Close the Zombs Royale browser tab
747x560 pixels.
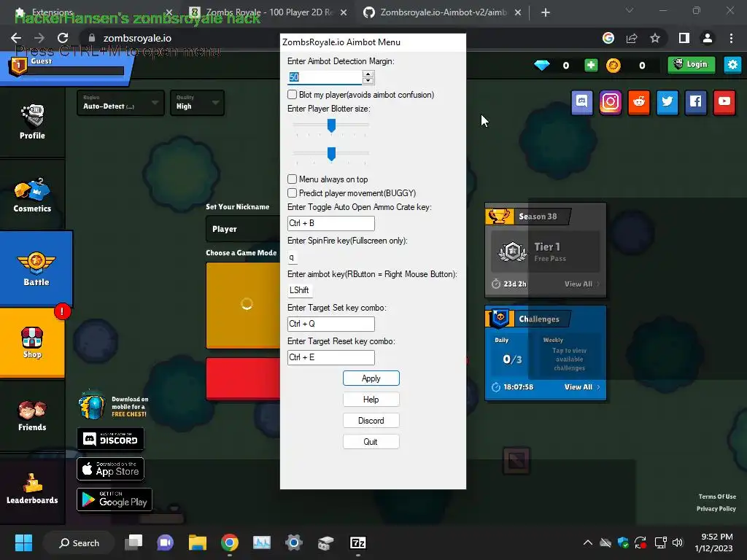point(344,13)
